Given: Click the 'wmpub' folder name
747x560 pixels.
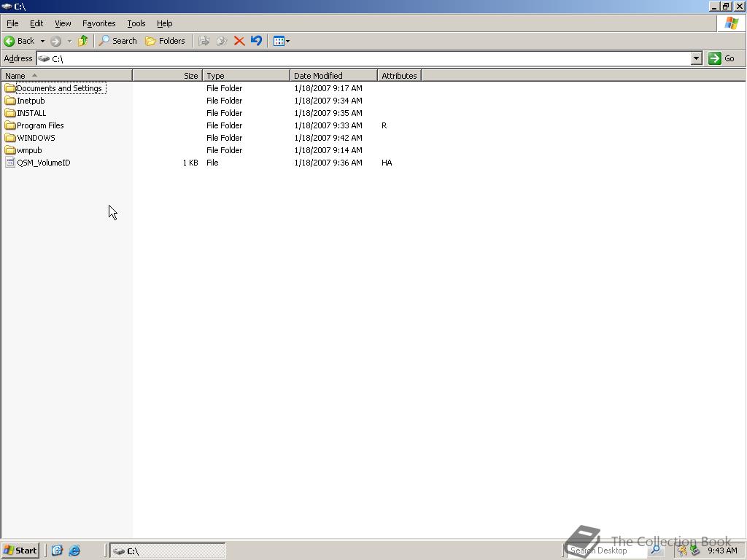Looking at the screenshot, I should (x=29, y=150).
